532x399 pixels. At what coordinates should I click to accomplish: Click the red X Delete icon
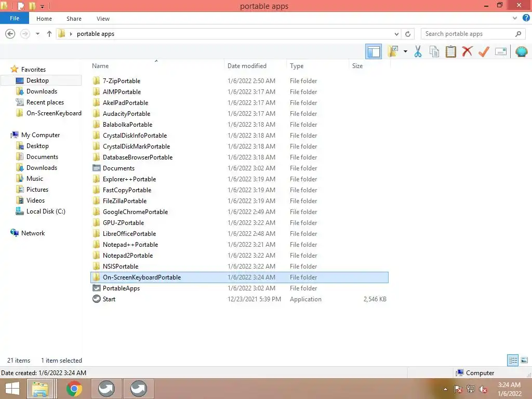tap(467, 51)
